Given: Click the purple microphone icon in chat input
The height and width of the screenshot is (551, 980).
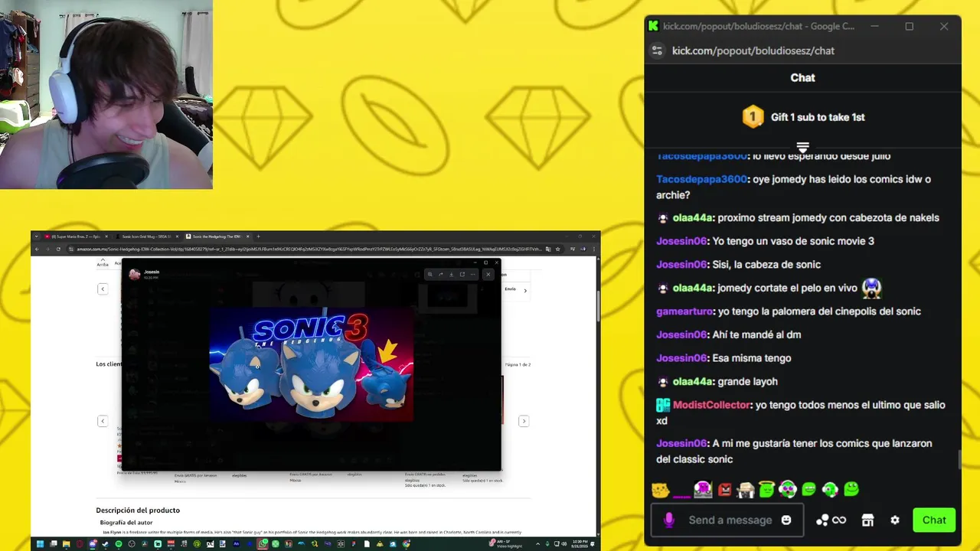Looking at the screenshot, I should 668,520.
